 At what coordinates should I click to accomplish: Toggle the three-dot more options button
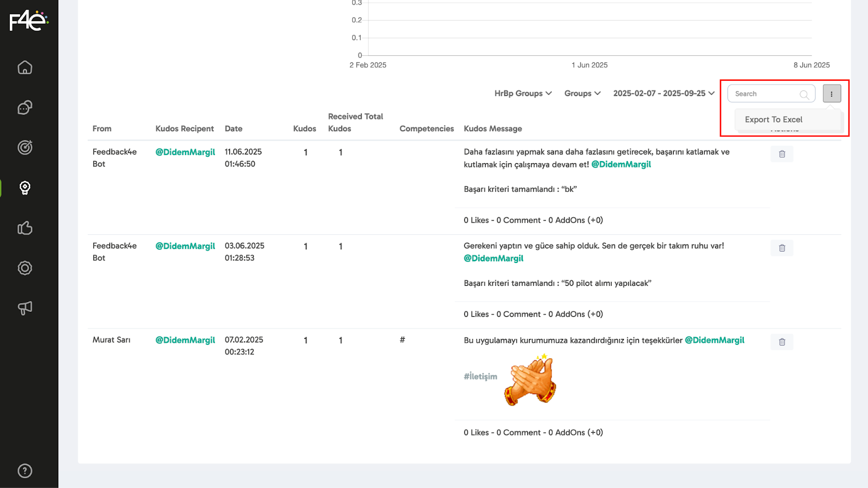coord(832,94)
